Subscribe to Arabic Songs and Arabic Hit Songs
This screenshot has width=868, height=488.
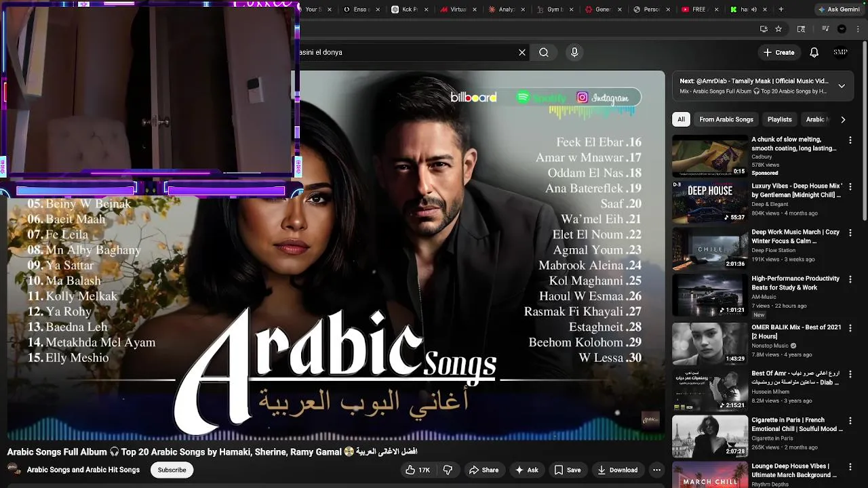click(x=172, y=470)
